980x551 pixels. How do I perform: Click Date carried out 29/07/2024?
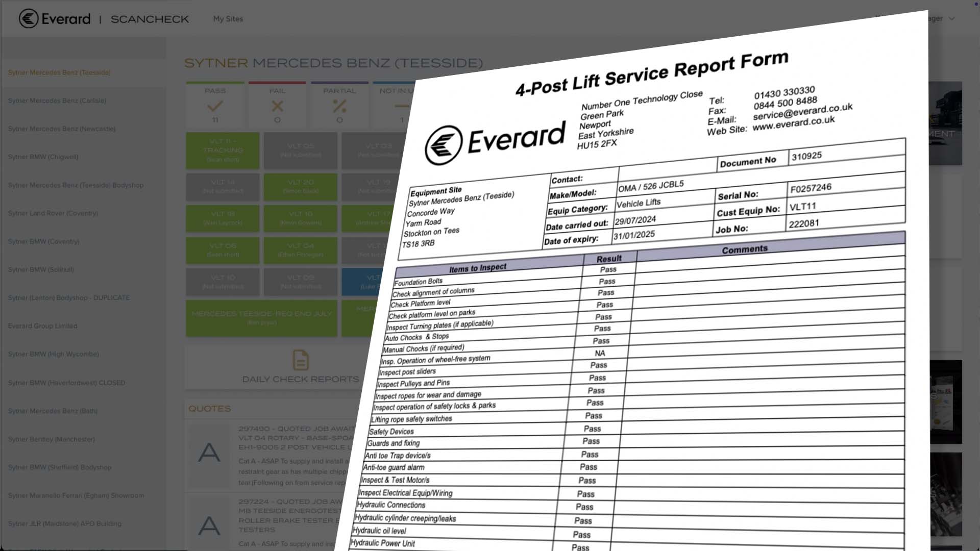(635, 220)
